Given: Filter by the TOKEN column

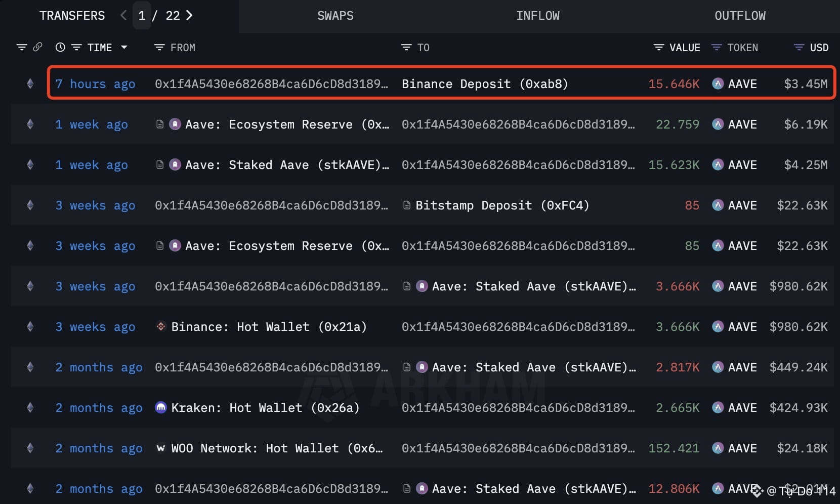Looking at the screenshot, I should (716, 48).
